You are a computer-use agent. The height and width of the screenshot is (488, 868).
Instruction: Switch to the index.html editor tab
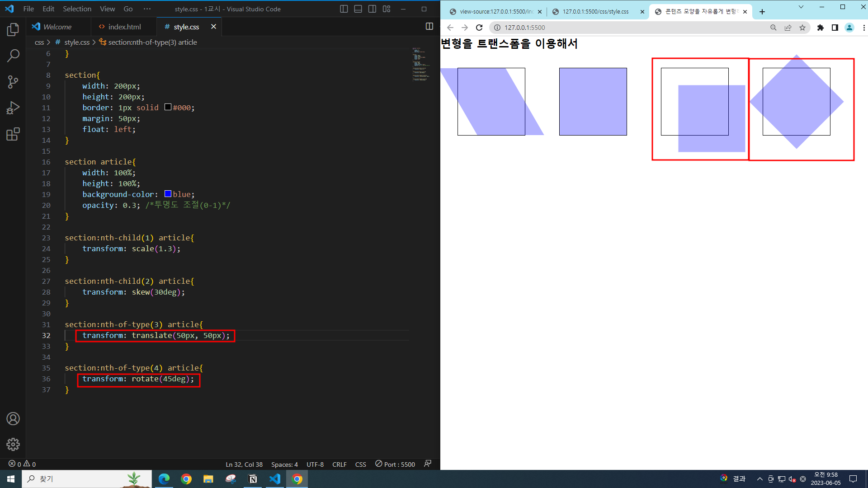(124, 27)
